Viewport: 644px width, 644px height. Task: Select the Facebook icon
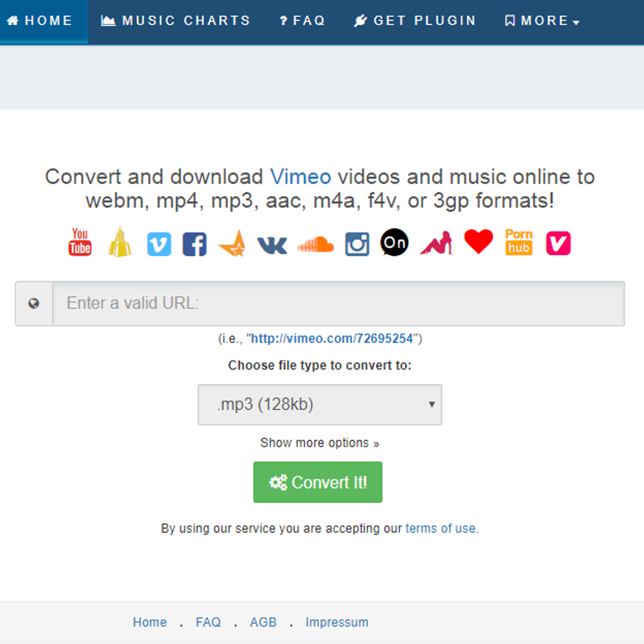(194, 244)
